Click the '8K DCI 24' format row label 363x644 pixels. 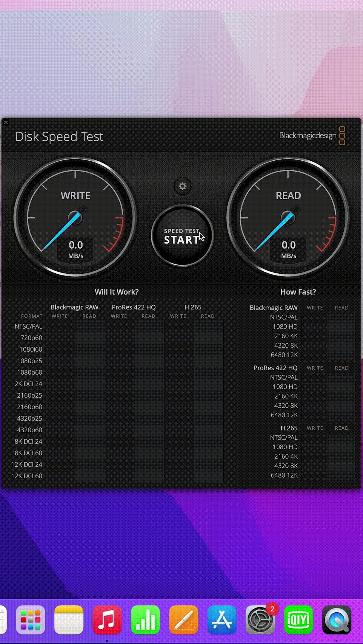(28, 441)
